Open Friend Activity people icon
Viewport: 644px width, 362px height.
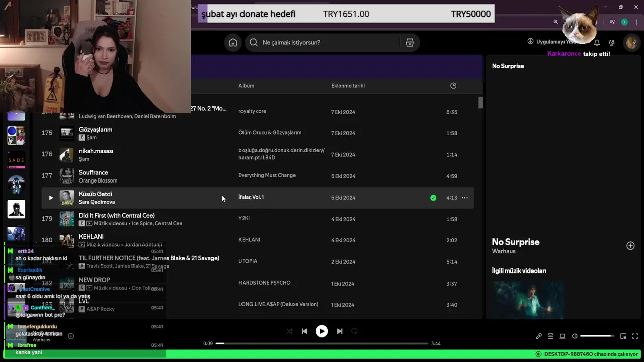click(x=611, y=43)
